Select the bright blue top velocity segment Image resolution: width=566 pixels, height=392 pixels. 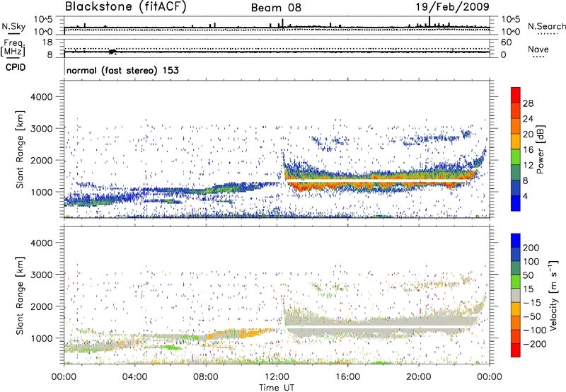coord(516,241)
